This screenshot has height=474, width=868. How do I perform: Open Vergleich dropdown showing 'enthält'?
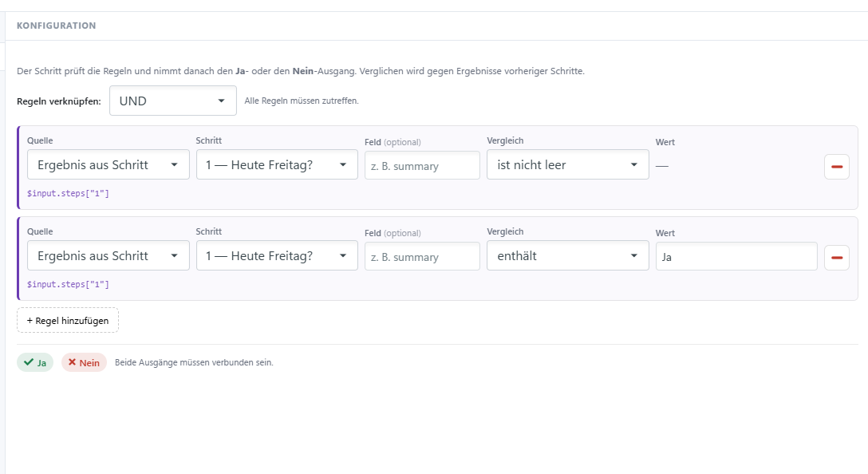coord(567,255)
